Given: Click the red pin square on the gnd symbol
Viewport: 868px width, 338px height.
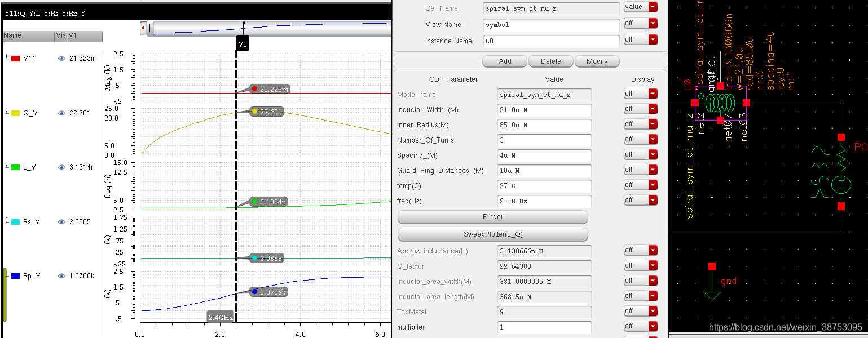Looking at the screenshot, I should pos(712,266).
